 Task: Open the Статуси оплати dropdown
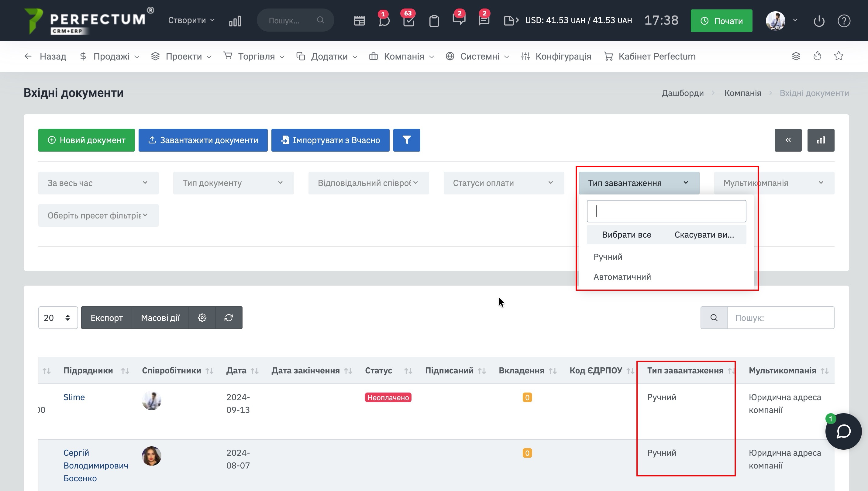[504, 183]
